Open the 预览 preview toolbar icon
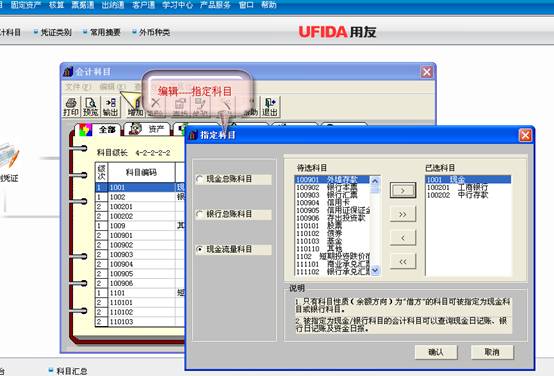 [90, 106]
